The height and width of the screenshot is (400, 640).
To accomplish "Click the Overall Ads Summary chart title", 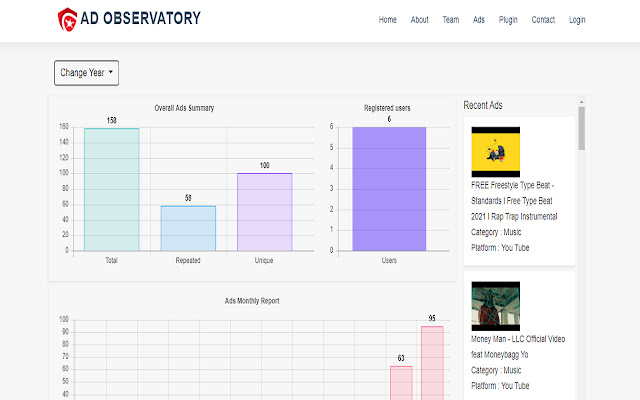I will 184,108.
